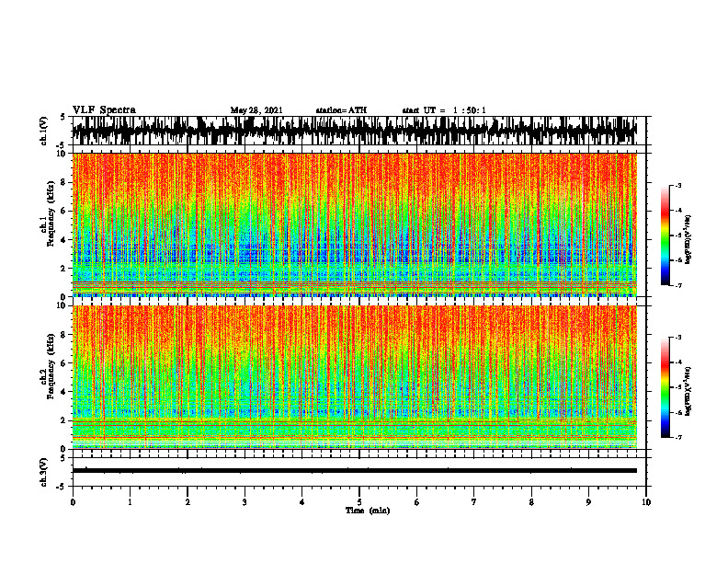Click the ch.1 colorbar log(PSD) units label
This screenshot has width=728, height=563.
[x=688, y=240]
